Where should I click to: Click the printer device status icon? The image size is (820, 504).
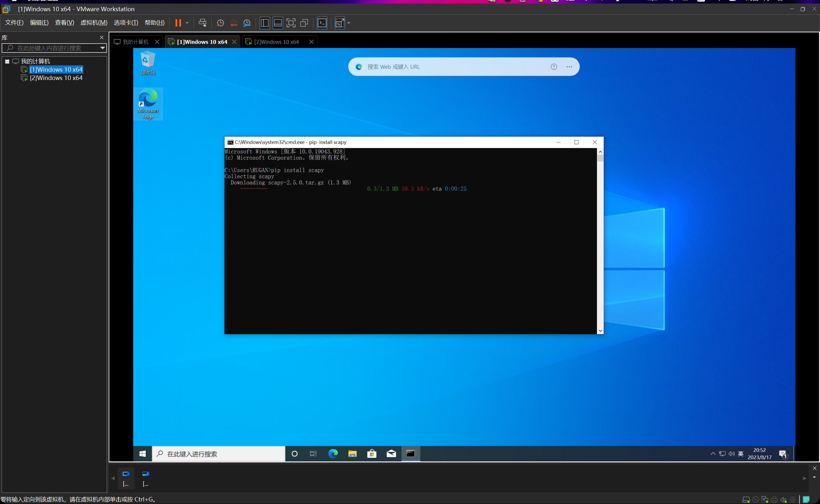click(x=774, y=500)
